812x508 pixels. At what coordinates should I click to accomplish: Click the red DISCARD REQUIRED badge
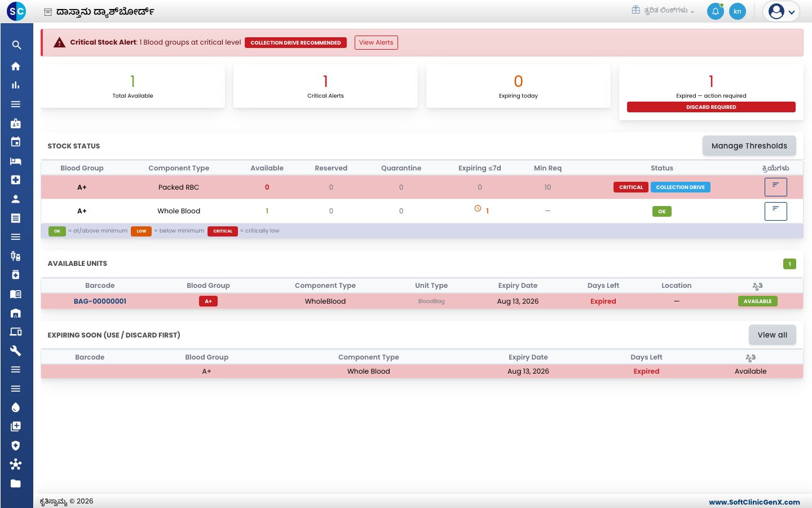pos(711,107)
